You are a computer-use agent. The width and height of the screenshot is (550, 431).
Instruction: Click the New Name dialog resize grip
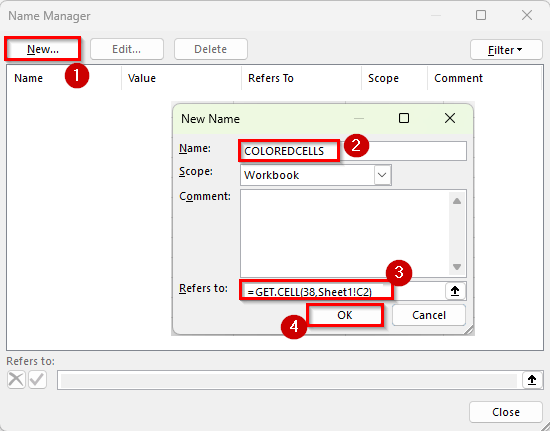(x=469, y=330)
